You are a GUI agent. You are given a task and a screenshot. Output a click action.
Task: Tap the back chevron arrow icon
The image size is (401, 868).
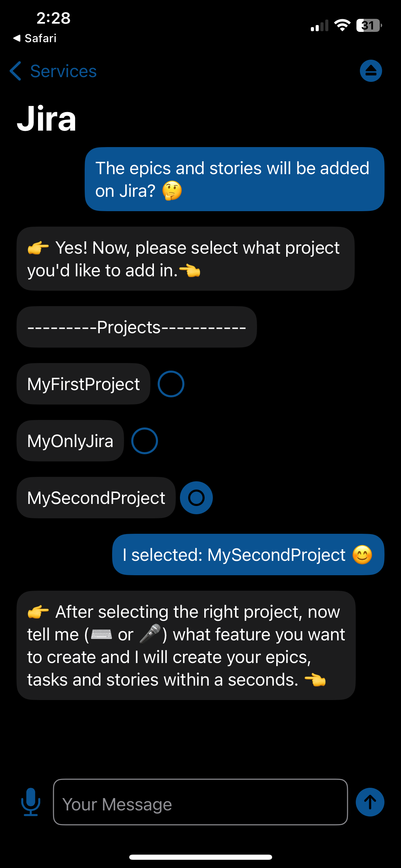[16, 71]
